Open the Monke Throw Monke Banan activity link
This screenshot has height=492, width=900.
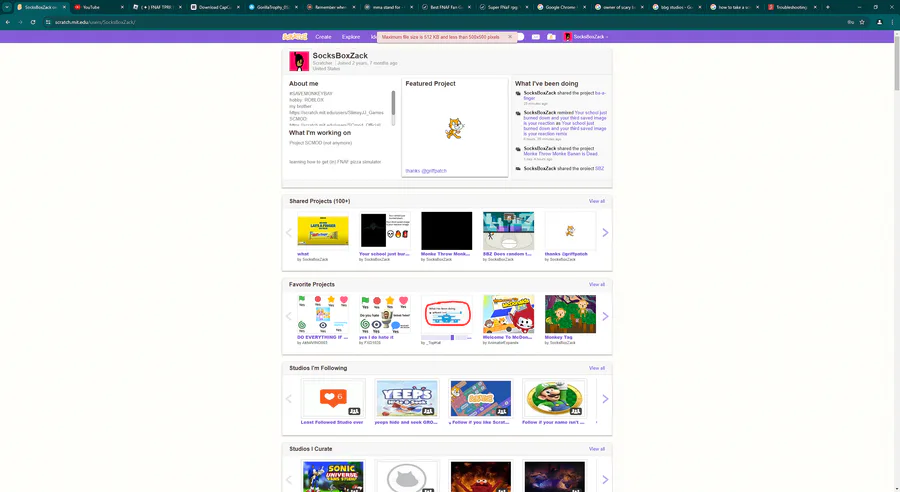click(x=561, y=154)
